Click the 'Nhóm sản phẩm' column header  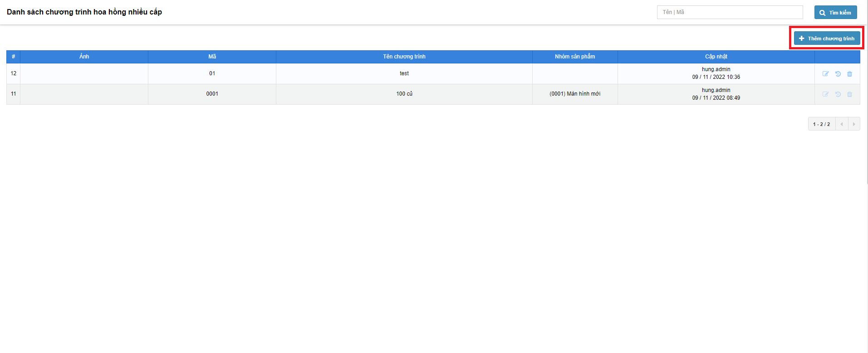point(574,57)
